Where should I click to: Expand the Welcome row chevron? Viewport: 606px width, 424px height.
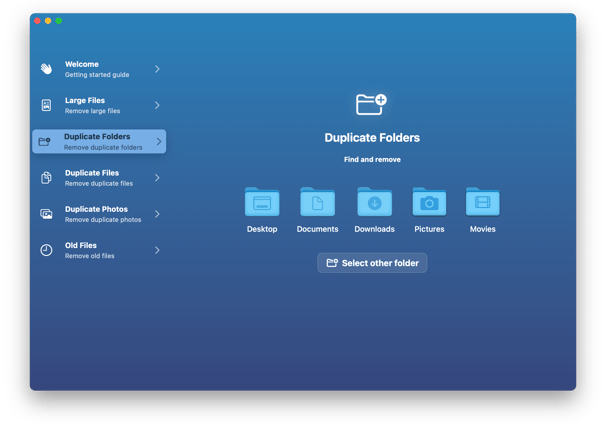(x=157, y=69)
